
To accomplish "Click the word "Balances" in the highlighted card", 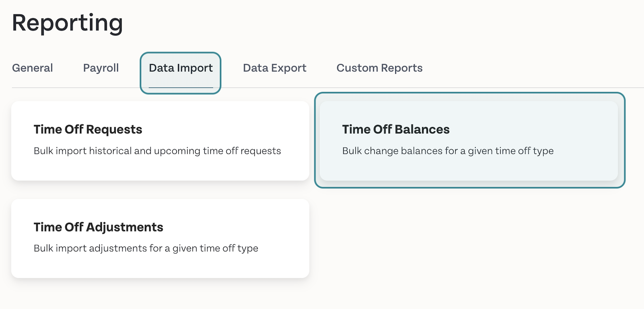I will tap(422, 129).
